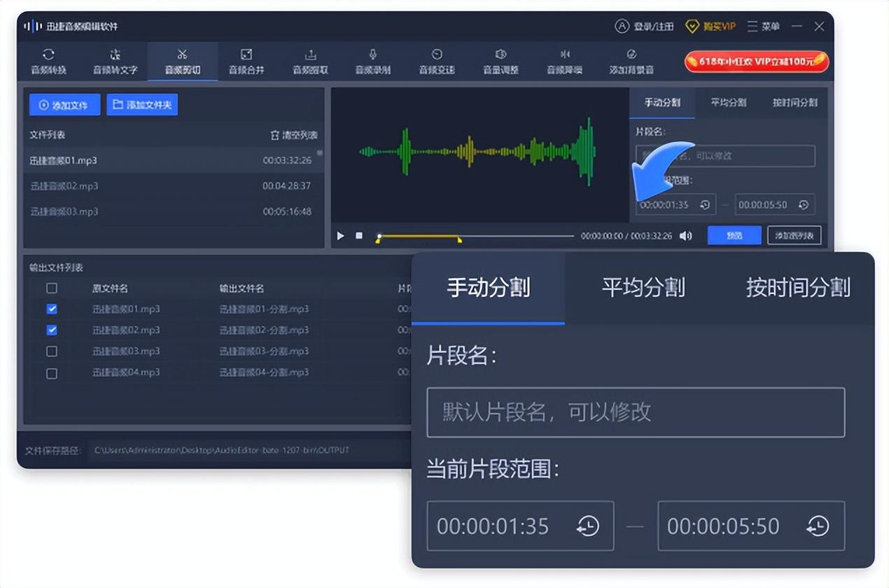Open the 音频变速 speed change tool
The width and height of the screenshot is (889, 588).
[437, 62]
